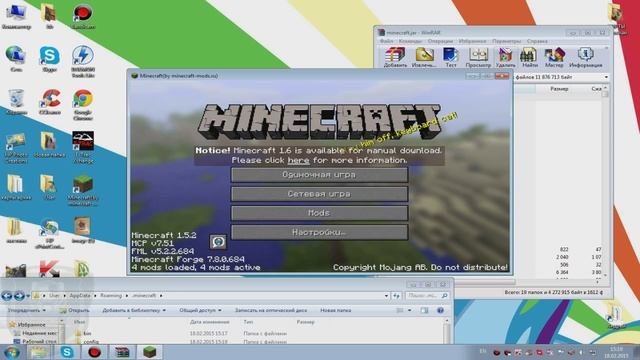The image size is (640, 360).
Task: Click the Minecraft grass block taskbar button
Action: [x=149, y=352]
